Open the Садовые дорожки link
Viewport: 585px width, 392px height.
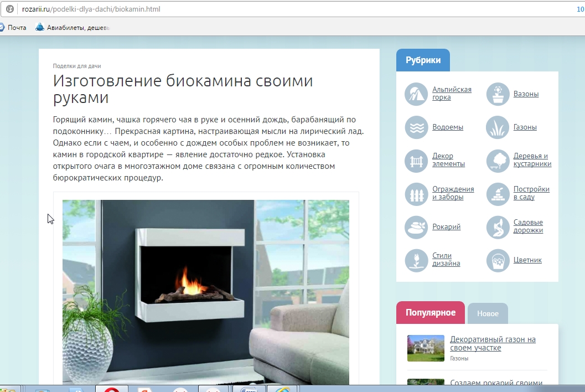528,226
